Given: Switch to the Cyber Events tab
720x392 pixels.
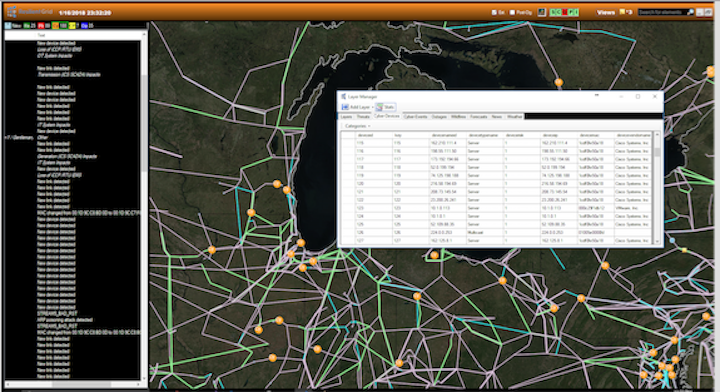Looking at the screenshot, I should pos(416,117).
